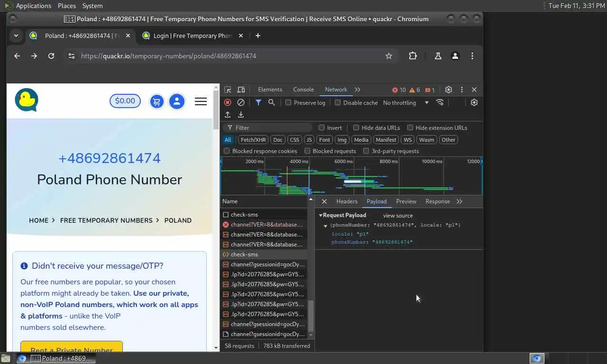Viewport: 607px width, 364px height.
Task: Open the Chromium extensions puzzle icon
Action: pyautogui.click(x=413, y=56)
